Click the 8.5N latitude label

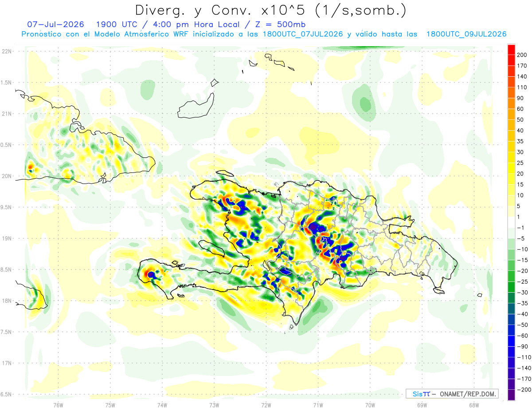click(6, 270)
